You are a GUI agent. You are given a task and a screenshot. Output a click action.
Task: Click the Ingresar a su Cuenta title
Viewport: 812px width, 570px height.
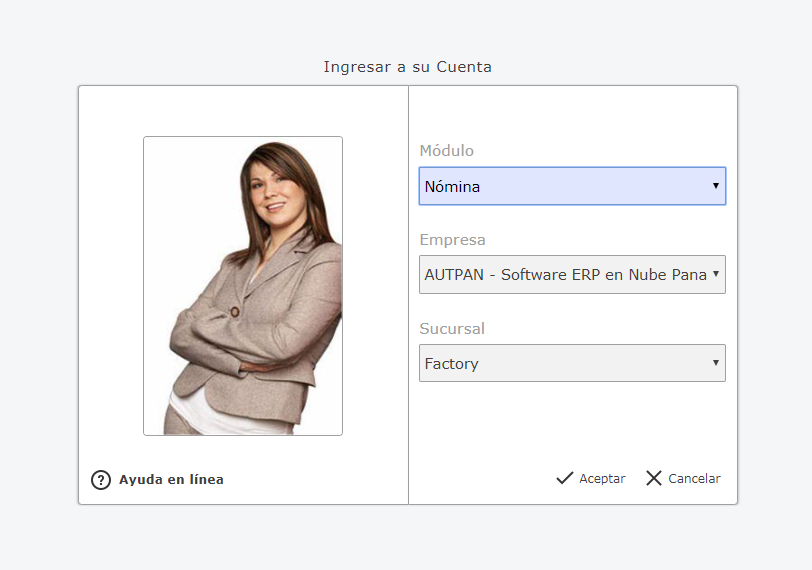(407, 67)
